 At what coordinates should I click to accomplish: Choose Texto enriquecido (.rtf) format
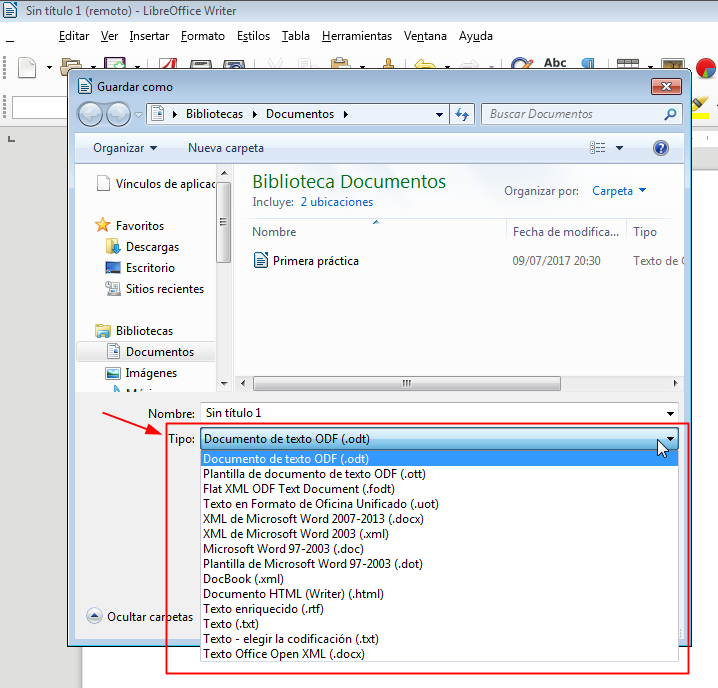tap(263, 609)
